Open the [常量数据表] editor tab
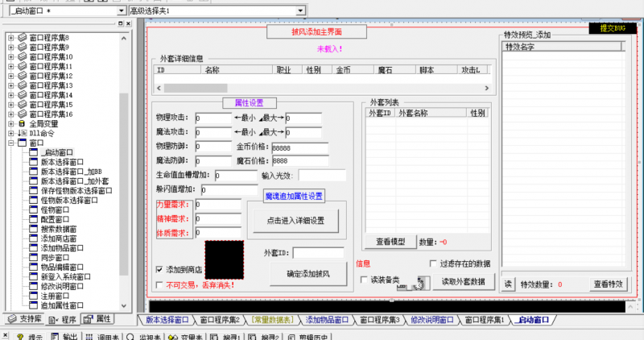 point(272,320)
